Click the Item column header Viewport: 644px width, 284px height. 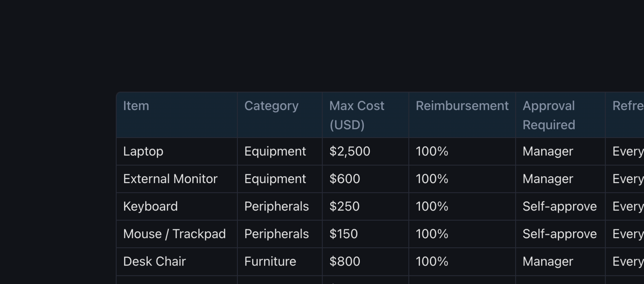(136, 106)
